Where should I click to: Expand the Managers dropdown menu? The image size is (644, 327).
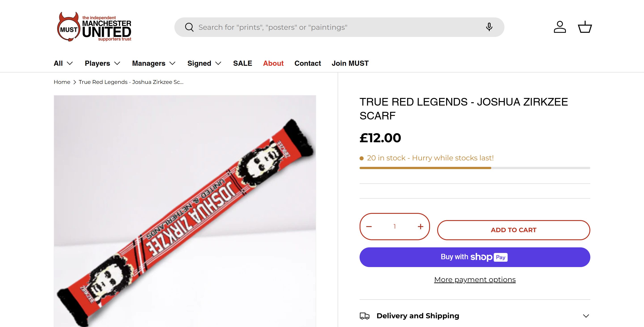(x=154, y=63)
